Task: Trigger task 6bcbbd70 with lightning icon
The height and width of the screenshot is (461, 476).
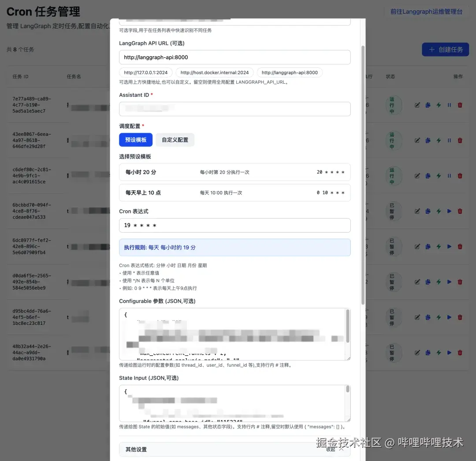Action: pos(439,211)
